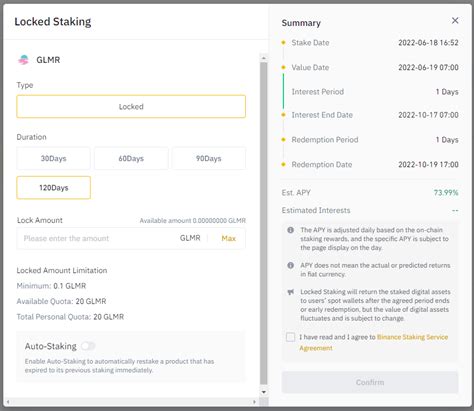Click the Interest Period label
The height and width of the screenshot is (411, 474).
pos(318,92)
